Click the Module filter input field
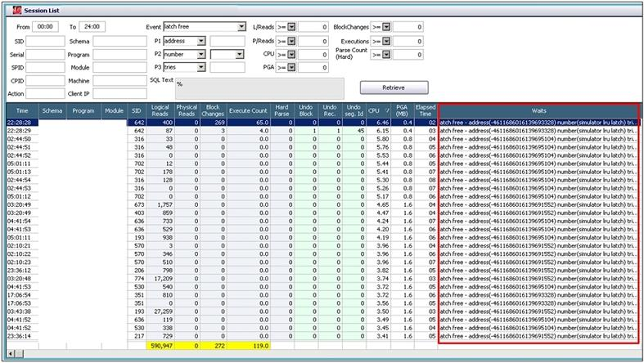The height and width of the screenshot is (363, 644). click(x=120, y=67)
